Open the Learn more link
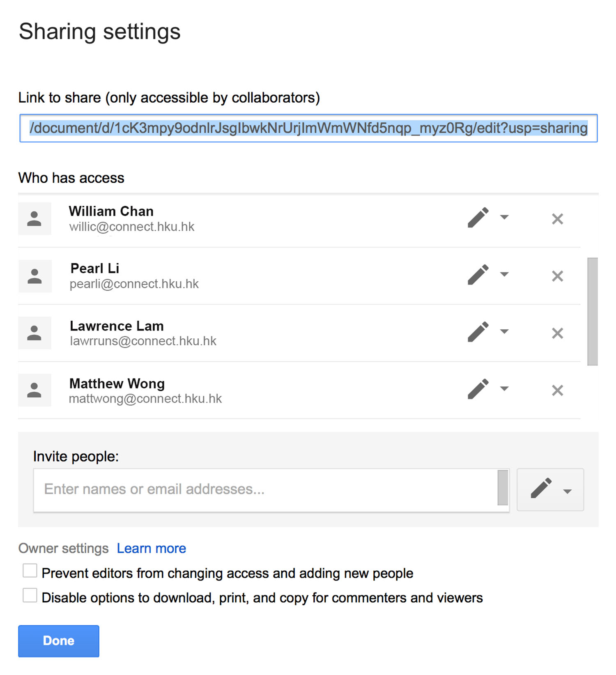The width and height of the screenshot is (616, 675). [x=151, y=548]
